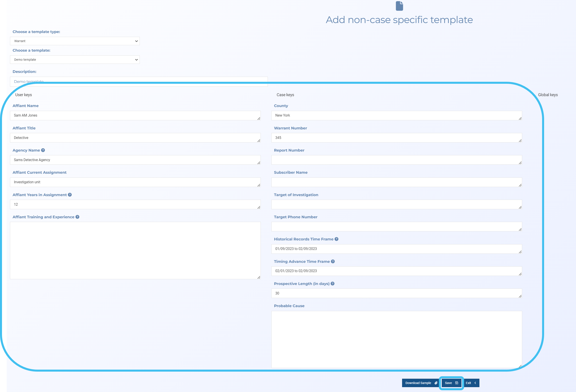576x392 pixels.
Task: Click help icon for Prospective Length (in days)
Action: (333, 284)
